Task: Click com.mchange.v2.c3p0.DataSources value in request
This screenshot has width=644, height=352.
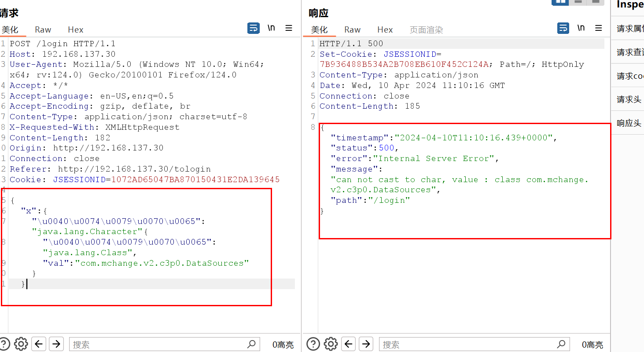Action: (162, 263)
